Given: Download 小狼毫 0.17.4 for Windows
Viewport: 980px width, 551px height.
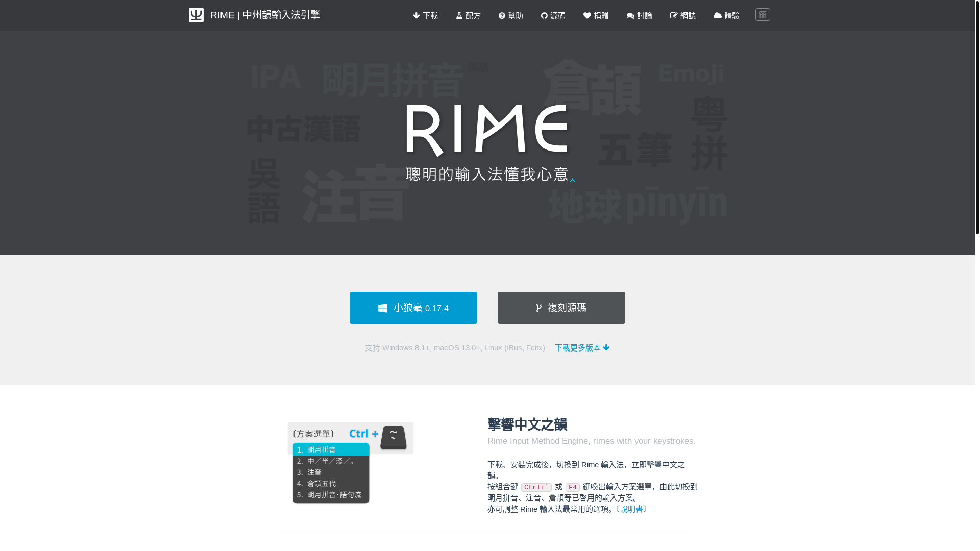Looking at the screenshot, I should [x=413, y=308].
